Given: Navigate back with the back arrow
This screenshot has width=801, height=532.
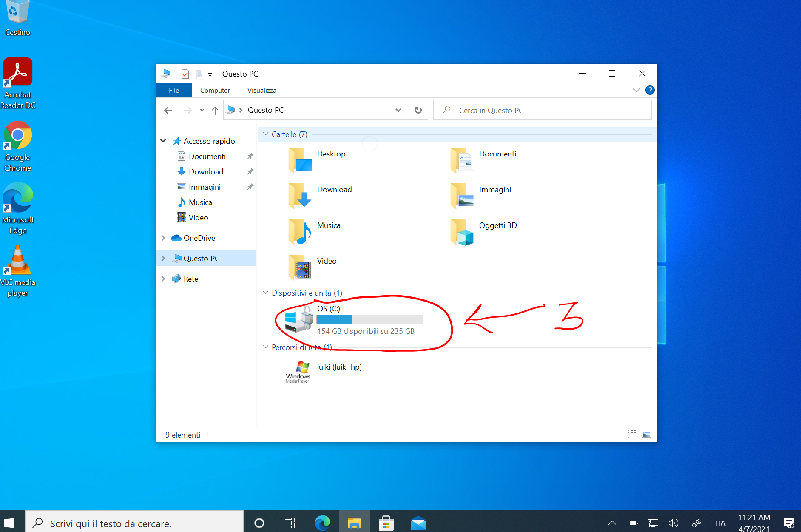Looking at the screenshot, I should click(x=168, y=110).
